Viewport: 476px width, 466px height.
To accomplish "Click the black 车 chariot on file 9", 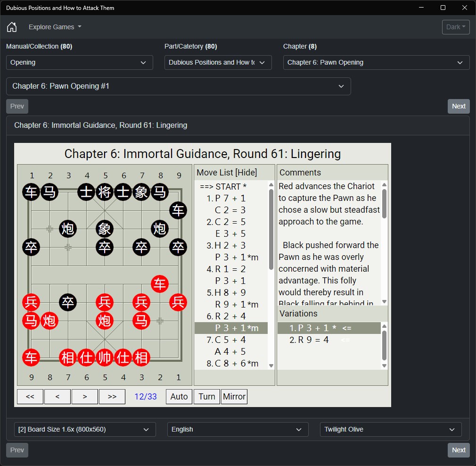I will [178, 210].
